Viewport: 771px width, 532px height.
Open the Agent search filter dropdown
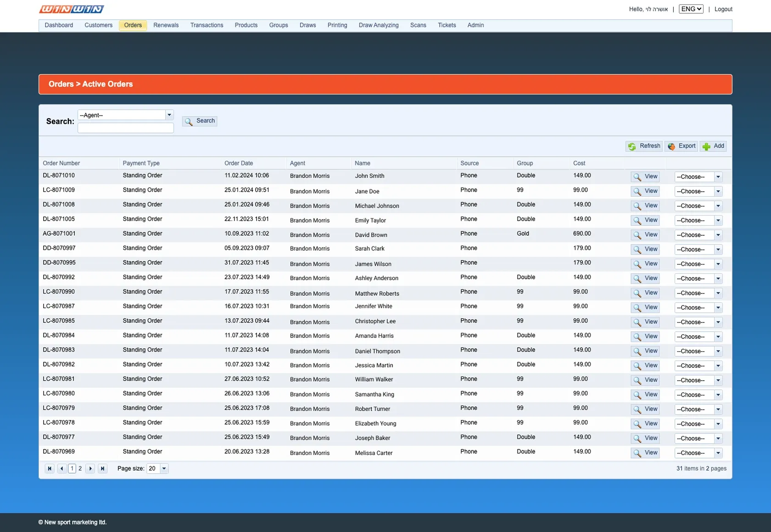tap(169, 115)
